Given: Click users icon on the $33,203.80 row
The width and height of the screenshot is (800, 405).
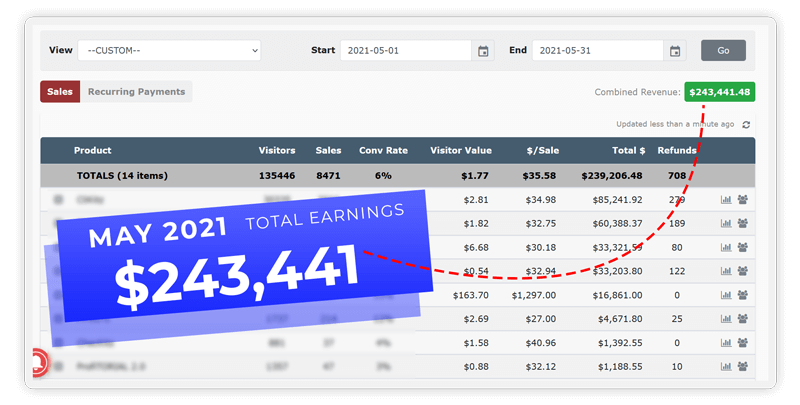Looking at the screenshot, I should point(743,270).
